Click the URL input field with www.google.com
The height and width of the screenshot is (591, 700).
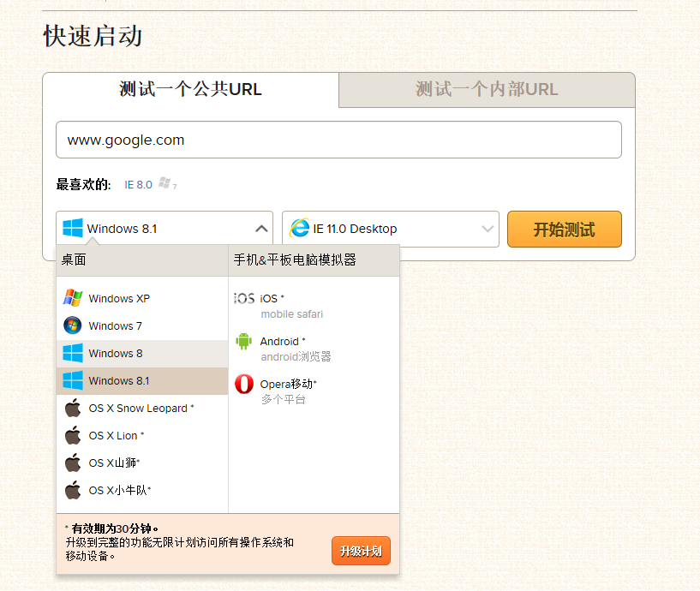pyautogui.click(x=338, y=140)
